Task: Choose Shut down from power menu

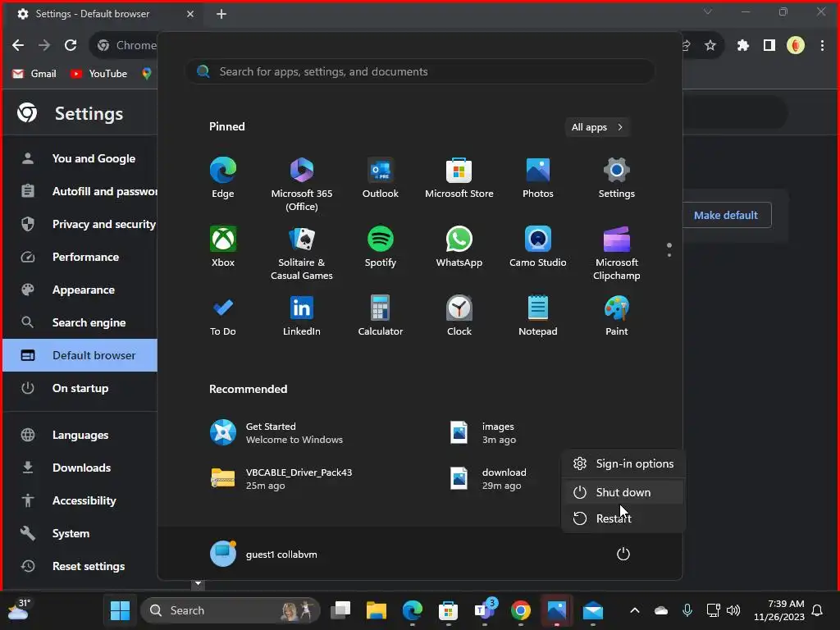Action: (x=623, y=492)
